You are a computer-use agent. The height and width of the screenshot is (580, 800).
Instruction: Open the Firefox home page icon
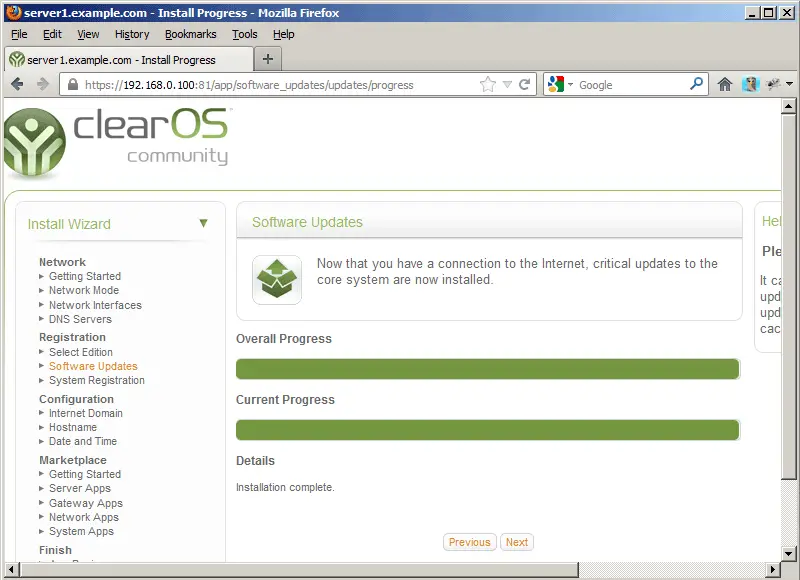point(725,84)
